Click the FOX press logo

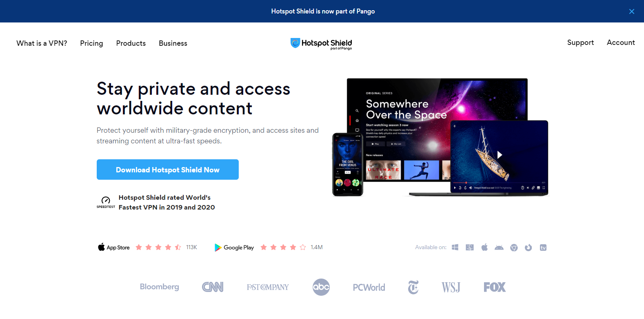pos(495,287)
